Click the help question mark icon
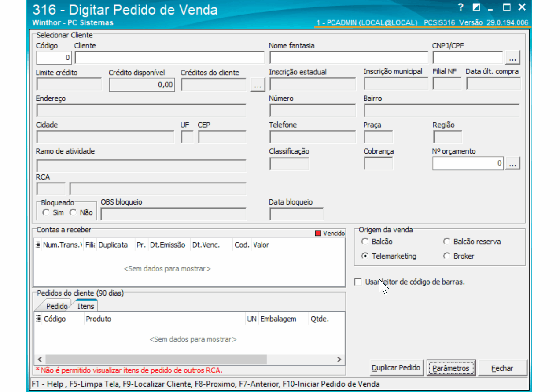This screenshot has width=560, height=392. (x=461, y=7)
